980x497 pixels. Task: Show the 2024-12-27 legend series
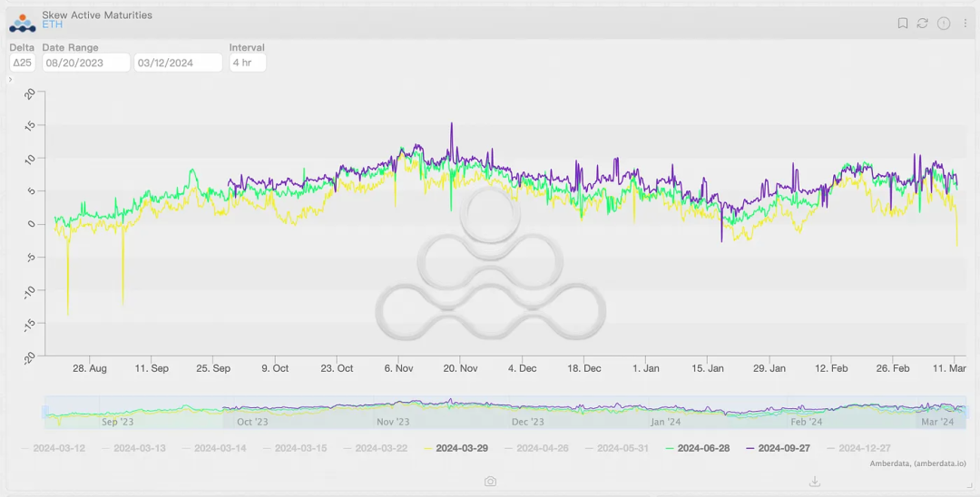click(858, 448)
